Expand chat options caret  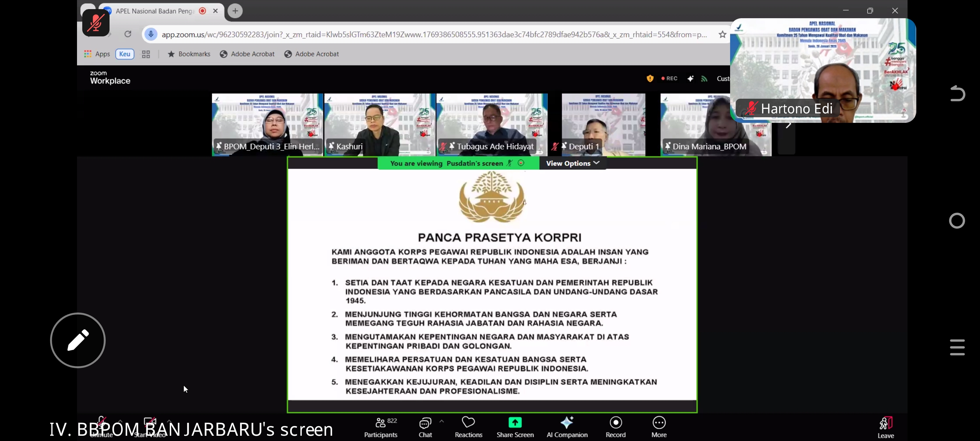(441, 421)
